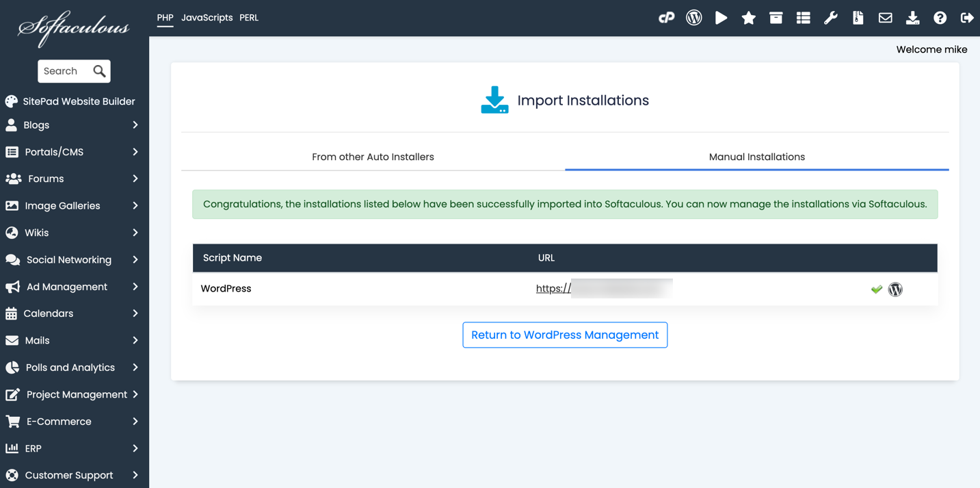
Task: Click the Script Name column header
Action: 233,258
